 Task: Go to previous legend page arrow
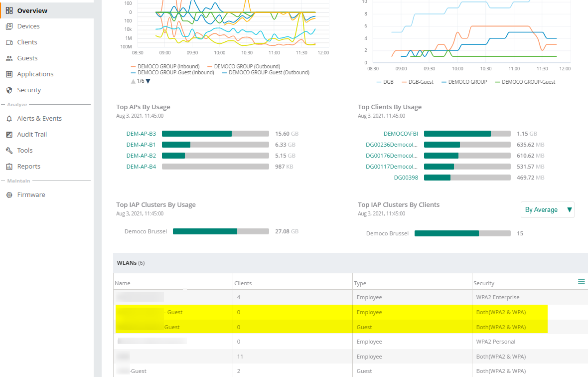(x=133, y=81)
